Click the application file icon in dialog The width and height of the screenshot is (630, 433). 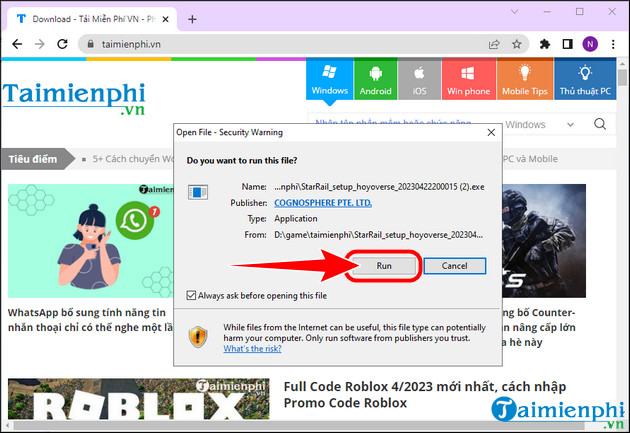point(198,192)
